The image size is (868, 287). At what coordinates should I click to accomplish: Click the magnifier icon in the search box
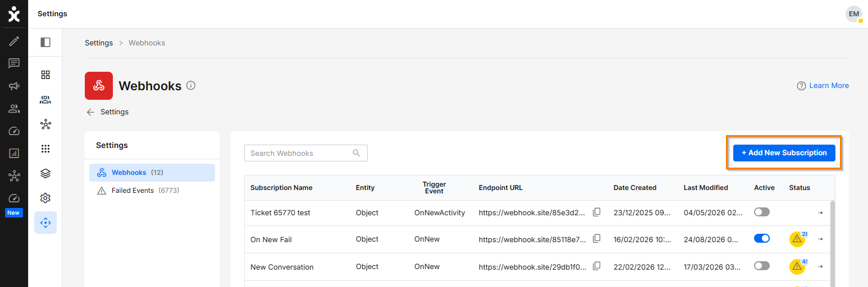click(x=356, y=153)
